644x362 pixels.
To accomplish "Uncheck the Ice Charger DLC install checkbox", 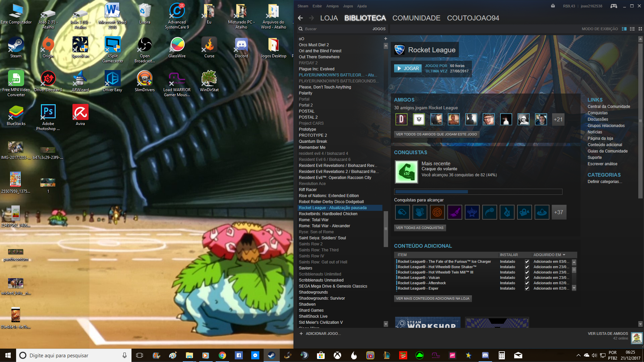I will [x=527, y=262].
